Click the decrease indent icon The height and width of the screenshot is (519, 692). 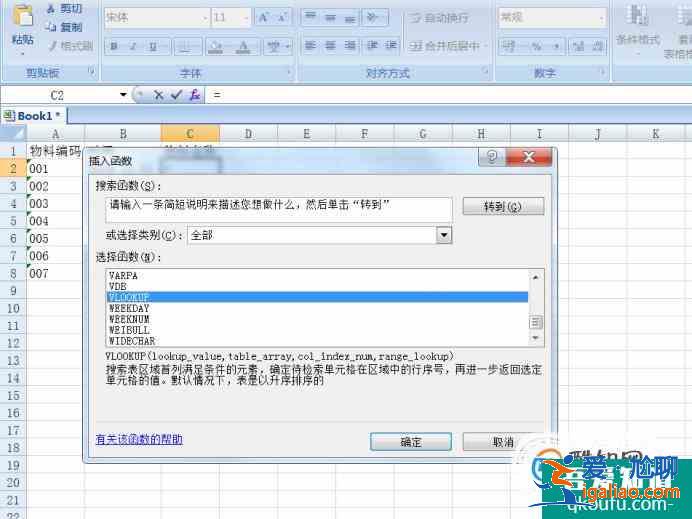(x=372, y=45)
